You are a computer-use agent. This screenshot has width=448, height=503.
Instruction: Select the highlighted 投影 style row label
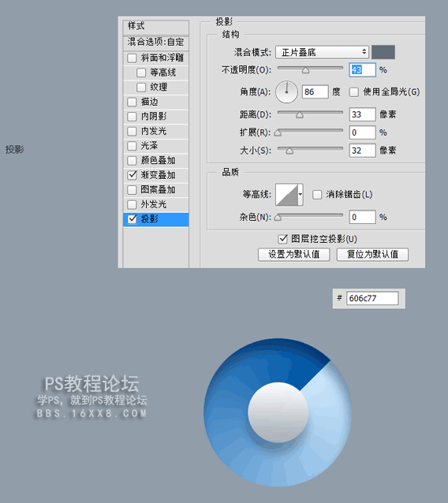click(x=150, y=219)
